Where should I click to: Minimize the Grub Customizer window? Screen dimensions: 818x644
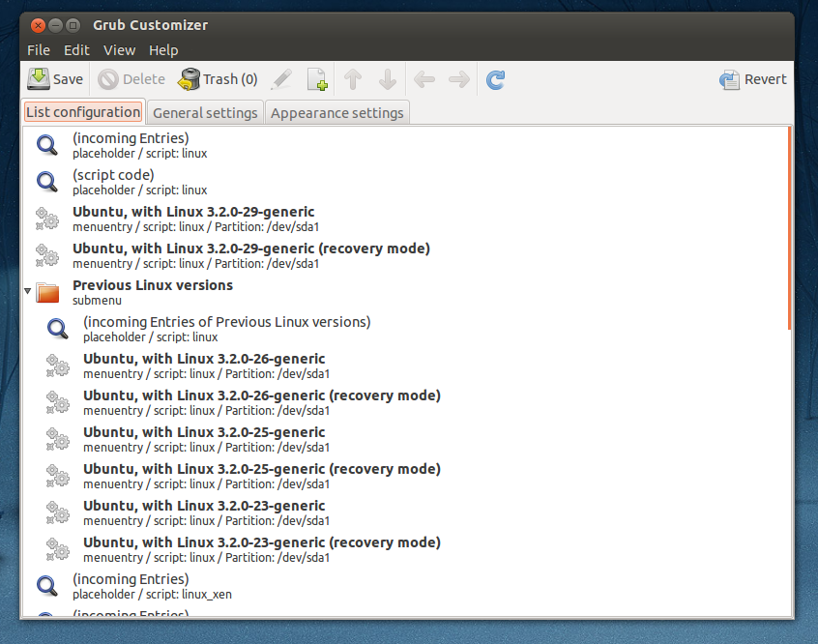(55, 25)
